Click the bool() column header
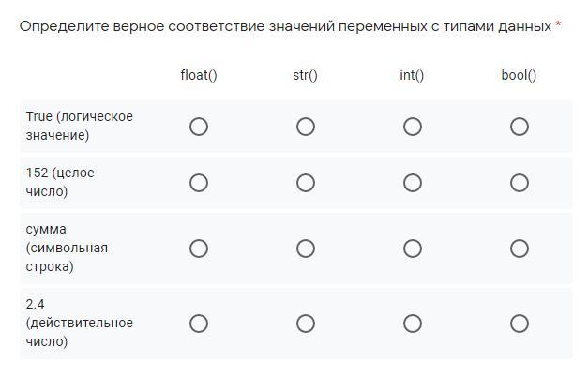This screenshot has width=588, height=392. 519,75
